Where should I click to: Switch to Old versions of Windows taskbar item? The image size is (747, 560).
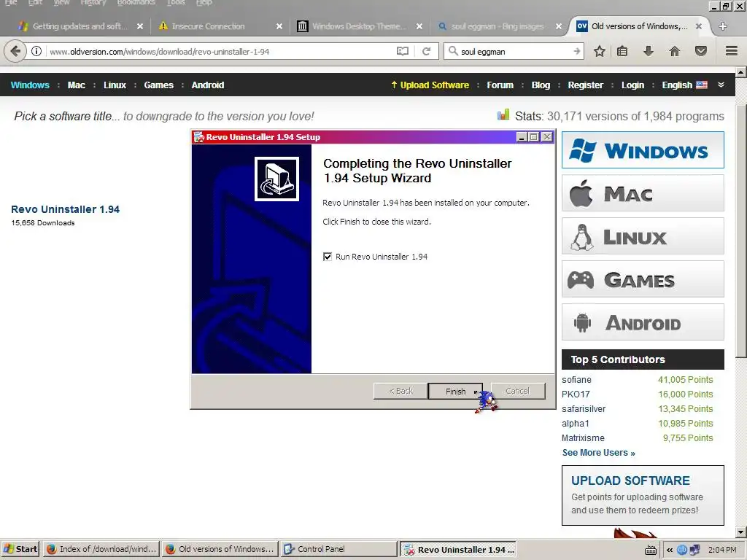[220, 549]
